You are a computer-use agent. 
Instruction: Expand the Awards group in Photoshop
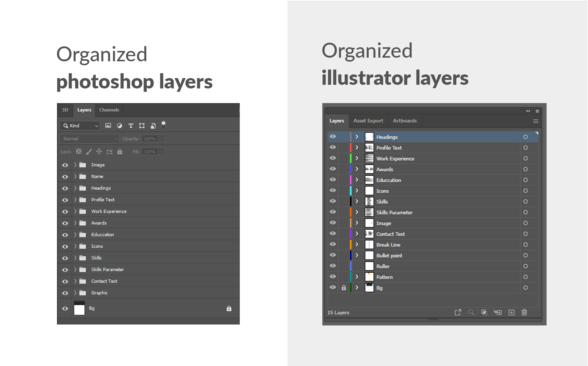[x=75, y=223]
